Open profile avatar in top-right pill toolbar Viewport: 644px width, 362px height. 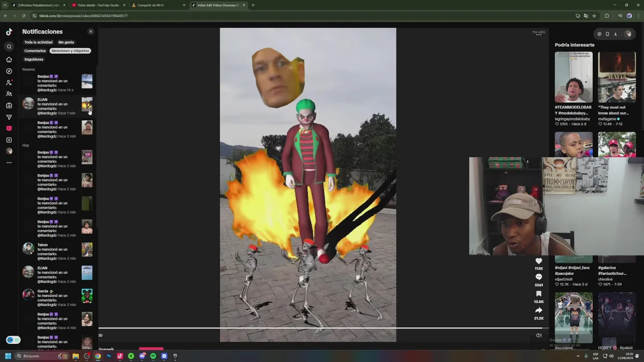tap(627, 34)
